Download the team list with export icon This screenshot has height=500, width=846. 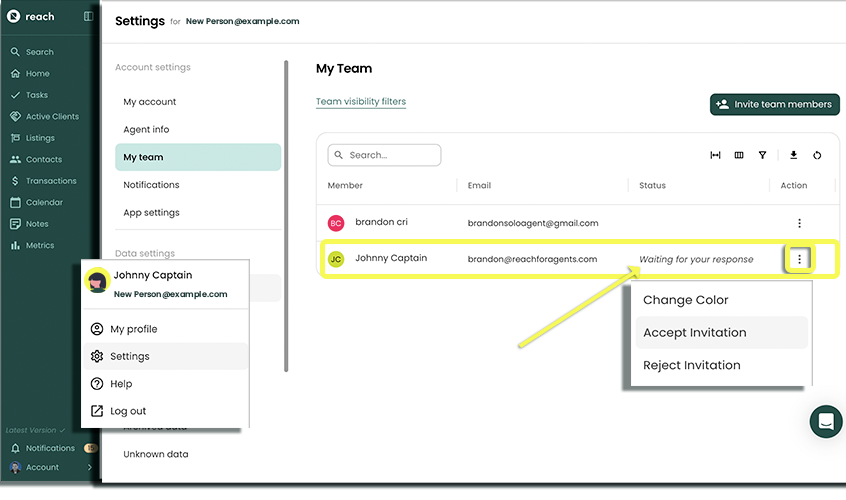[794, 155]
